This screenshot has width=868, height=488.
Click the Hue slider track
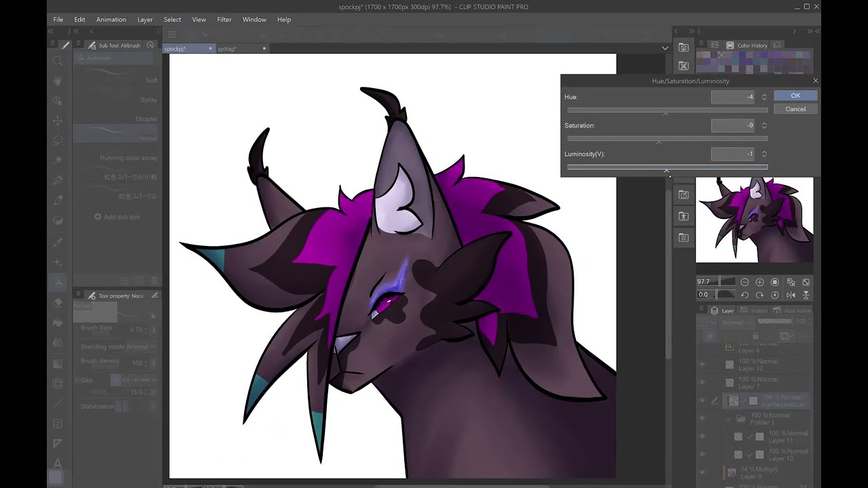pos(667,110)
